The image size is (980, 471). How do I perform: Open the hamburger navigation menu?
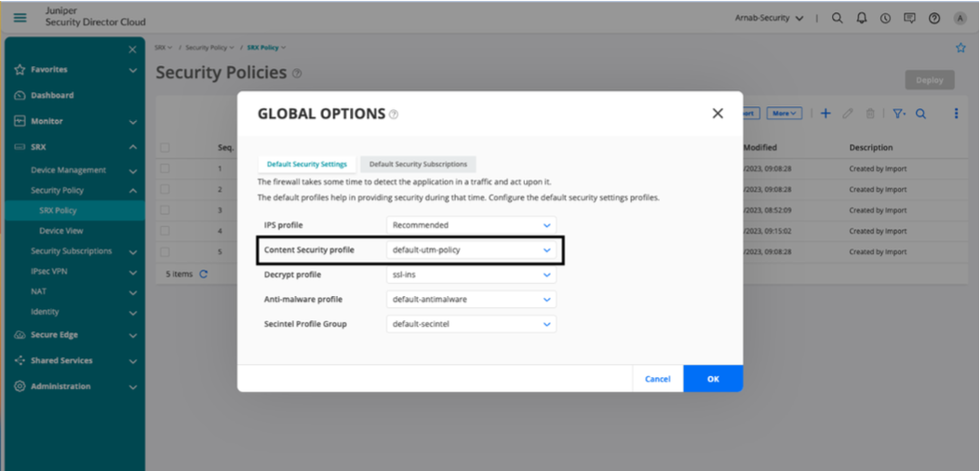[x=20, y=18]
